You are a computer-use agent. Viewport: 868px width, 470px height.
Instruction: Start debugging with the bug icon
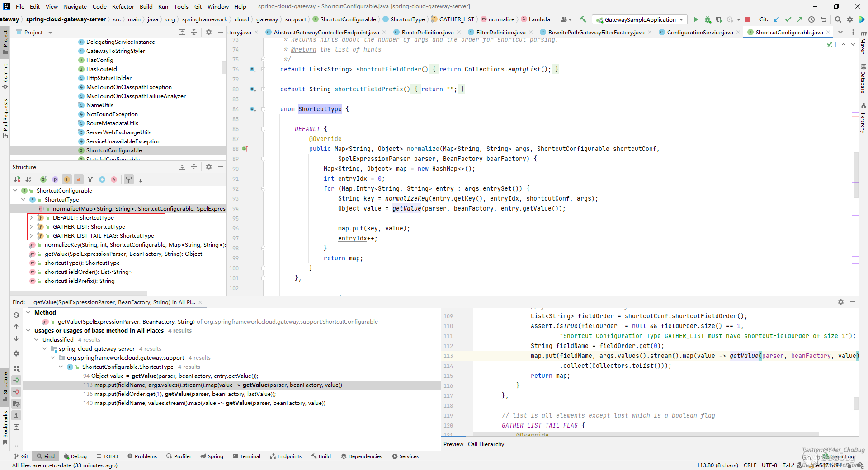[x=708, y=19]
